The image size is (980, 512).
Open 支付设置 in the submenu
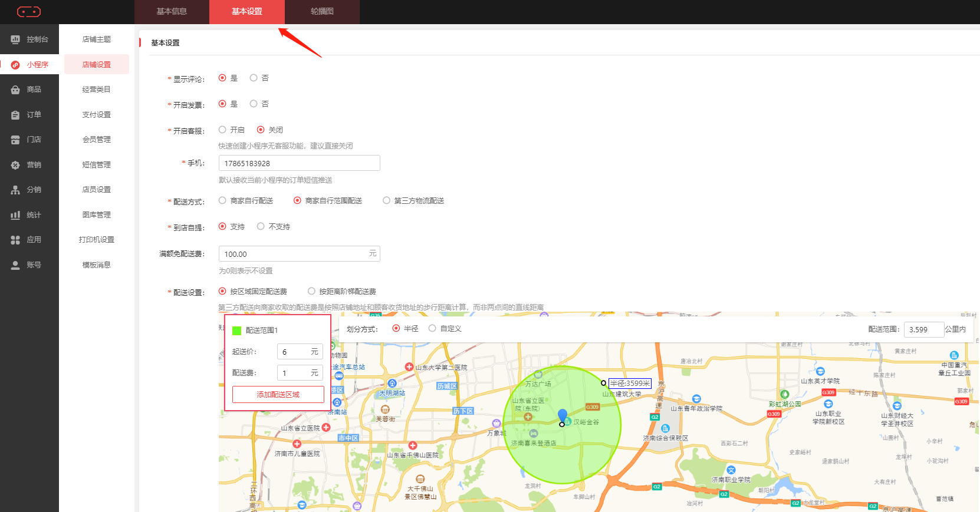click(97, 115)
